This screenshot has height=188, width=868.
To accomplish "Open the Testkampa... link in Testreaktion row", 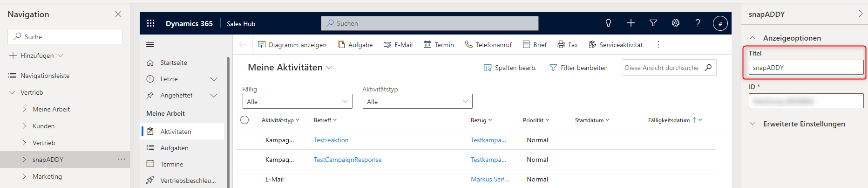I will coord(488,140).
